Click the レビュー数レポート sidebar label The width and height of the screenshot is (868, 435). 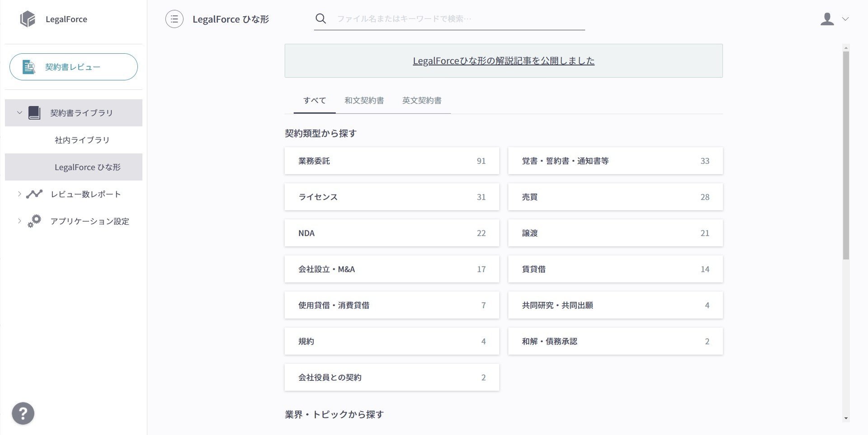[x=86, y=194]
